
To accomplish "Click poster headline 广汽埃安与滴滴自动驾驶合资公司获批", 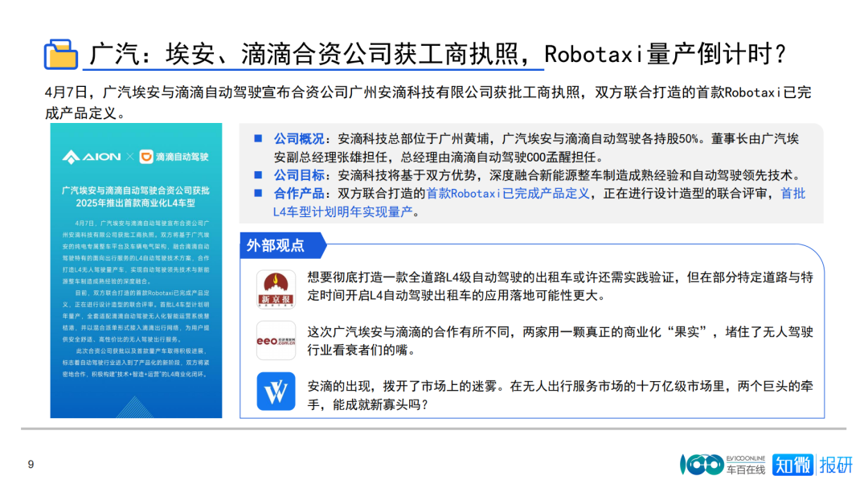I will pyautogui.click(x=136, y=191).
